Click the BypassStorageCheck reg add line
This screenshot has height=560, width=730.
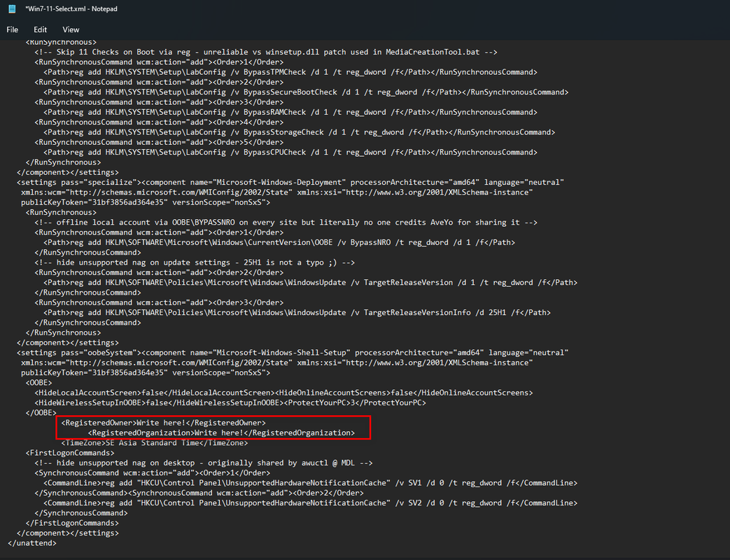[x=300, y=132]
